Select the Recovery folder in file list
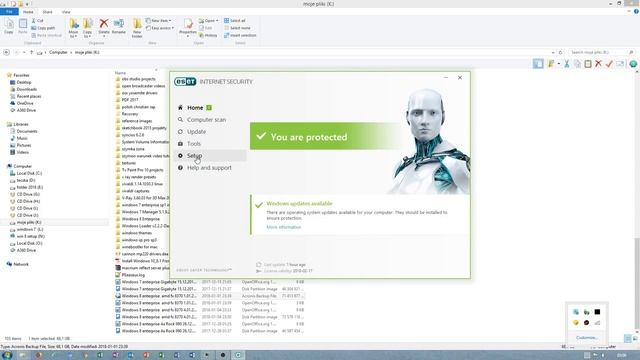The image size is (640, 360). 129,114
